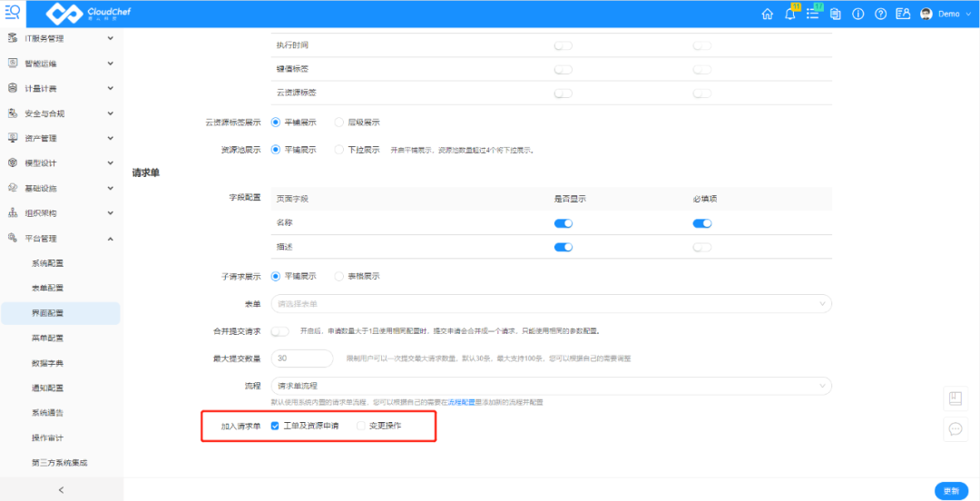980x501 pixels.
Task: Toggle second switch in 云资源标签 row
Action: point(701,93)
